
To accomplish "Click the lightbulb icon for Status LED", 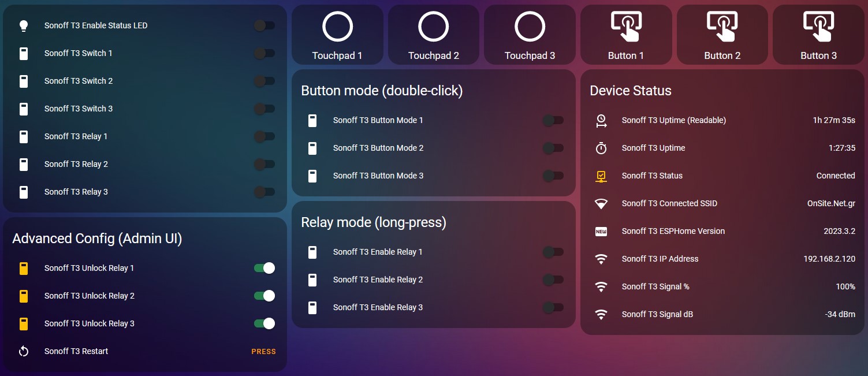I will (x=24, y=25).
